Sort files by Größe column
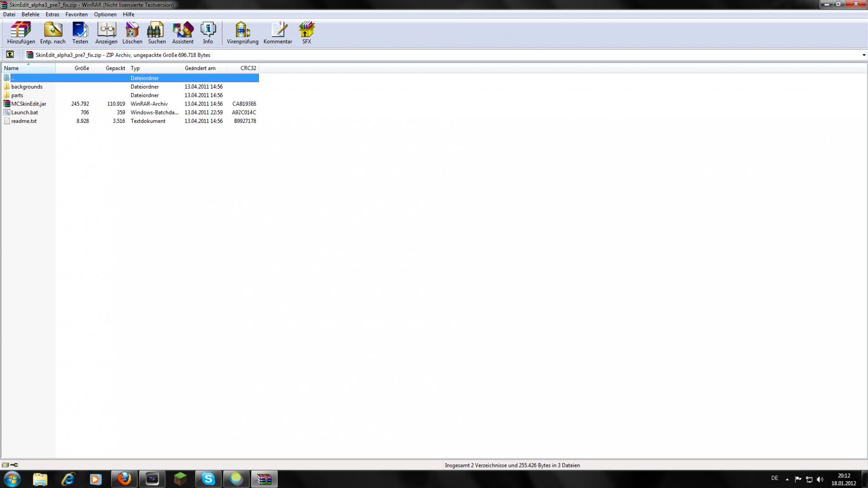868x488 pixels. (81, 68)
